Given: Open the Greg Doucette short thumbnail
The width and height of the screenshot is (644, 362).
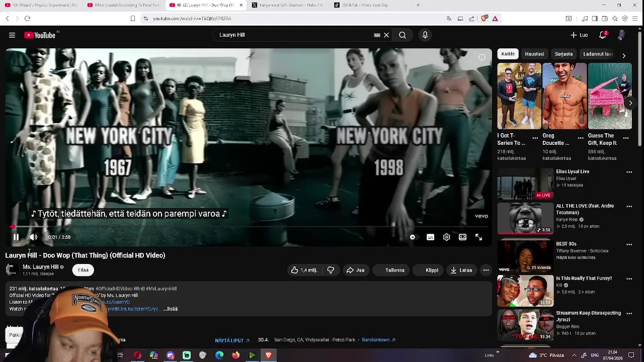Looking at the screenshot, I should coord(565,96).
